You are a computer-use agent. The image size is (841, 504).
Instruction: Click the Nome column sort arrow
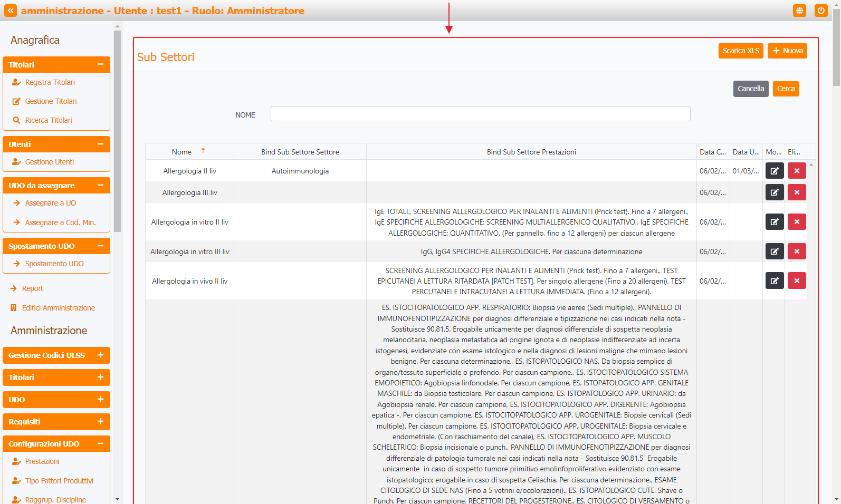pos(203,151)
